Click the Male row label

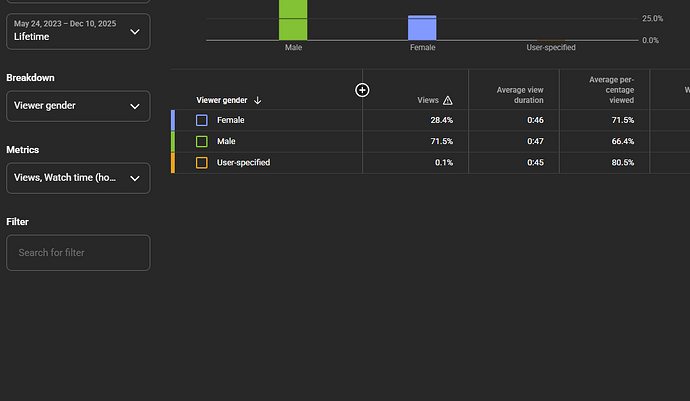point(226,141)
